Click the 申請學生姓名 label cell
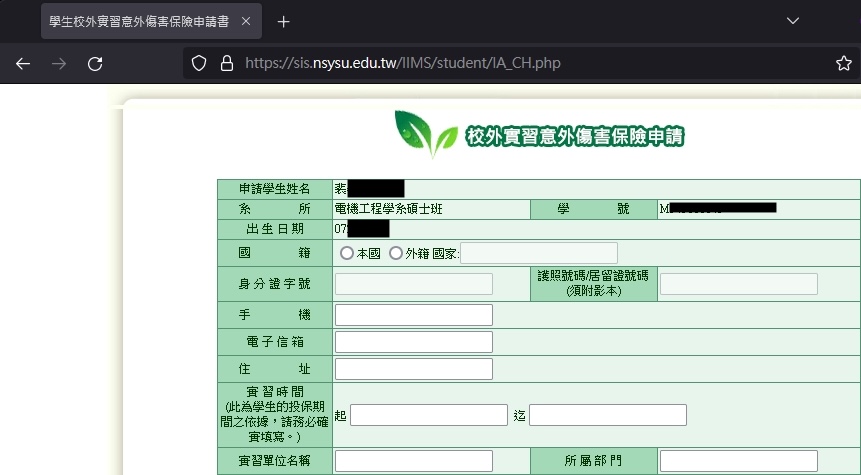Viewport: 861px width, 475px height. [275, 189]
